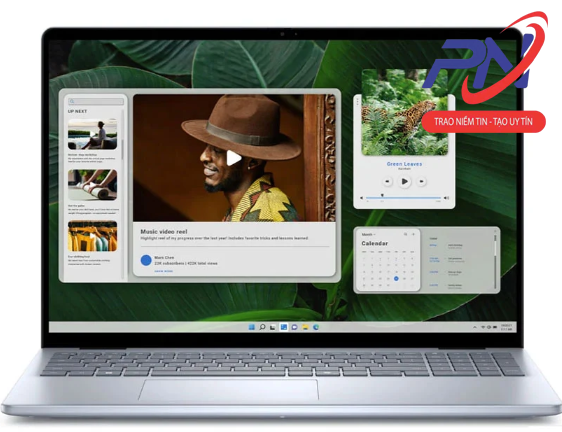The image size is (562, 432).
Task: Show hidden icons via system tray chevron
Action: [x=475, y=327]
